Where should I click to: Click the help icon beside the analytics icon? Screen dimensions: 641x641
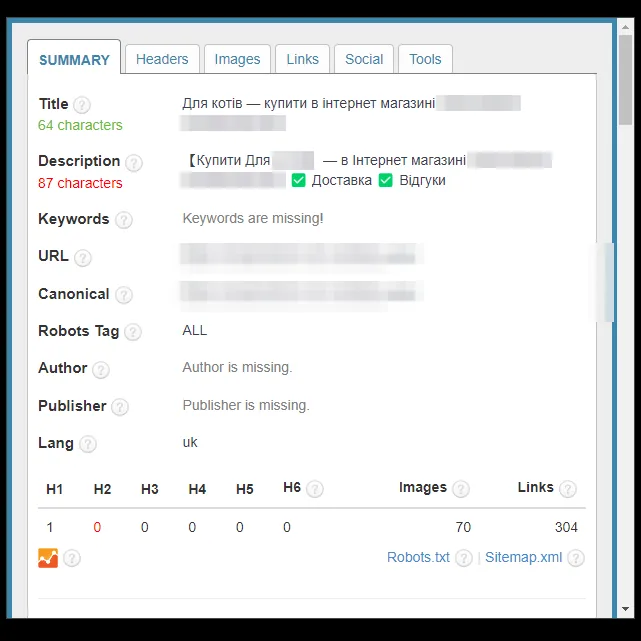(x=72, y=558)
